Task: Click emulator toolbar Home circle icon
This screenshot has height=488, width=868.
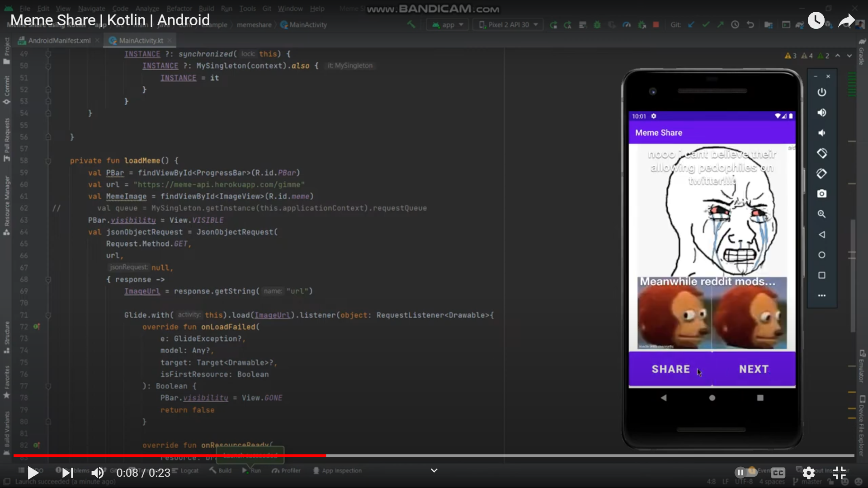Action: (822, 255)
